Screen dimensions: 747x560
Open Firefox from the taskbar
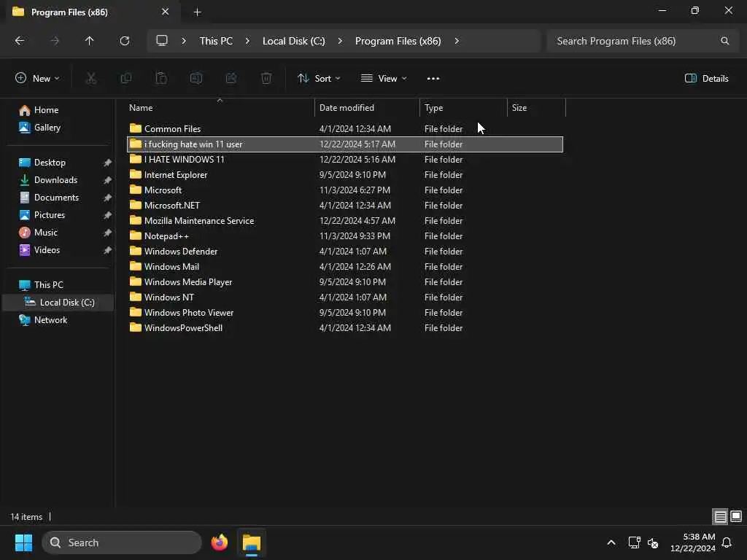point(219,542)
